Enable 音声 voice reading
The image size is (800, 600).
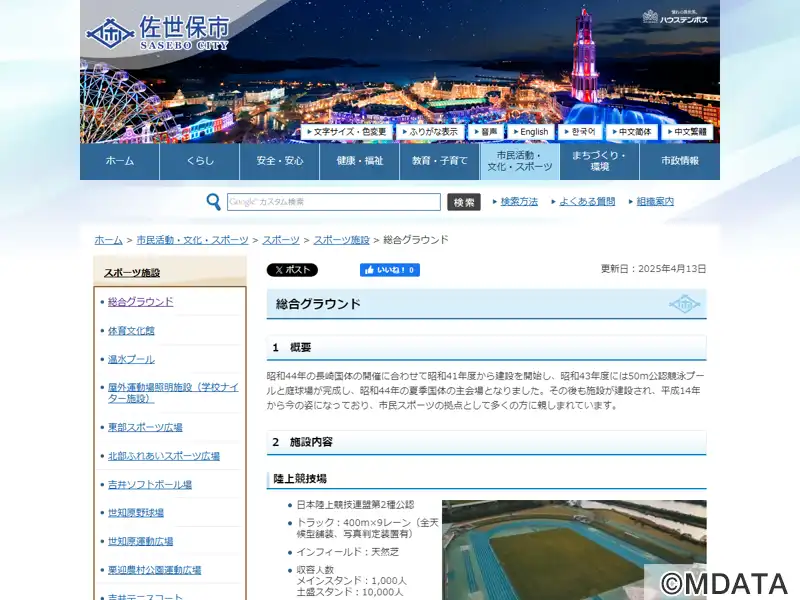coord(485,132)
